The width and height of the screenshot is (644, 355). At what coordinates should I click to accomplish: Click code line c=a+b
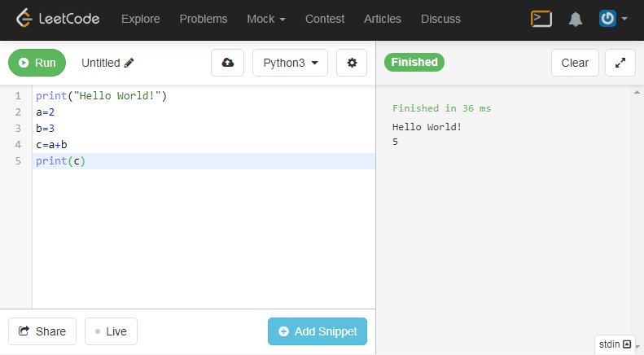[x=51, y=145]
